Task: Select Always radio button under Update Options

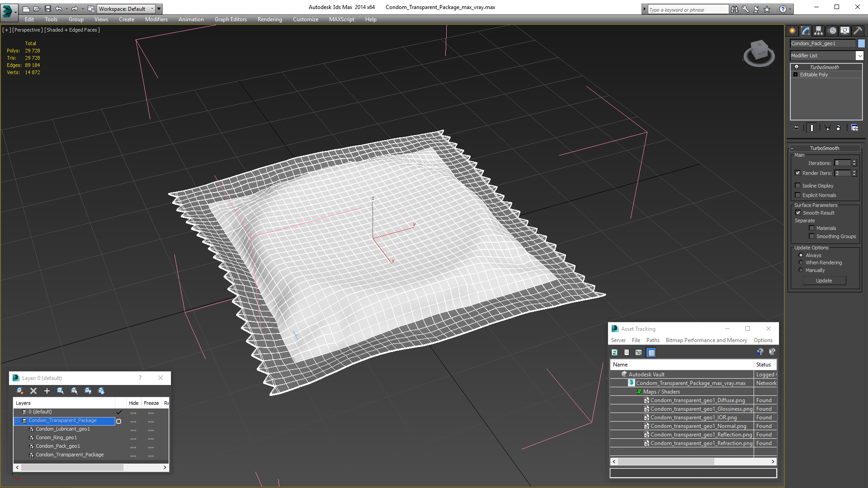Action: pyautogui.click(x=801, y=255)
